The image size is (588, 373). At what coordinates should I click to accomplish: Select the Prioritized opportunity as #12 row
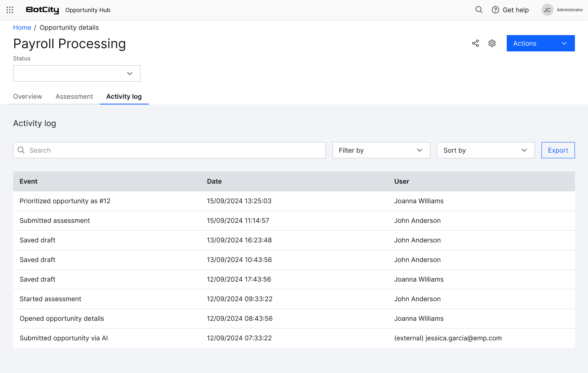pyautogui.click(x=65, y=201)
